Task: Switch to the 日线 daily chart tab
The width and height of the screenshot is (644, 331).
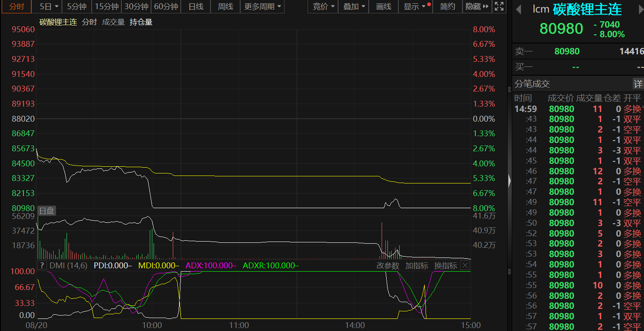Action: pos(196,6)
